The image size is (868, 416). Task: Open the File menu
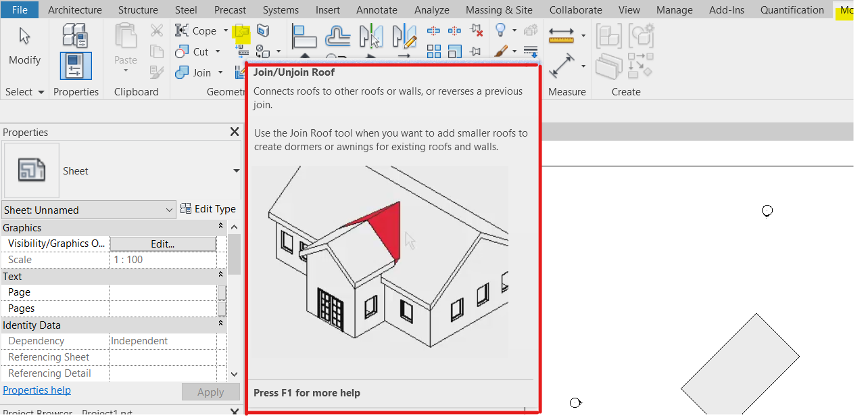point(18,9)
